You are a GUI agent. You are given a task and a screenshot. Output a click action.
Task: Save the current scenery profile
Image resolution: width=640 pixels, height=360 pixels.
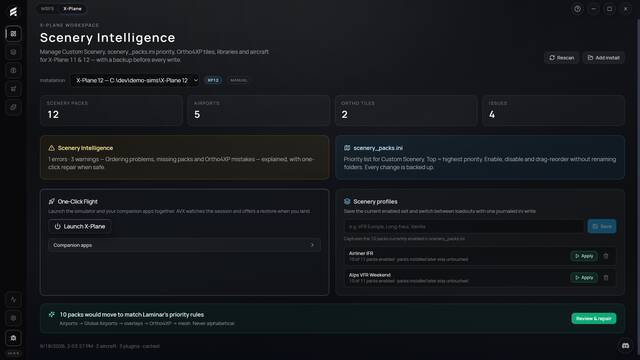tap(602, 226)
